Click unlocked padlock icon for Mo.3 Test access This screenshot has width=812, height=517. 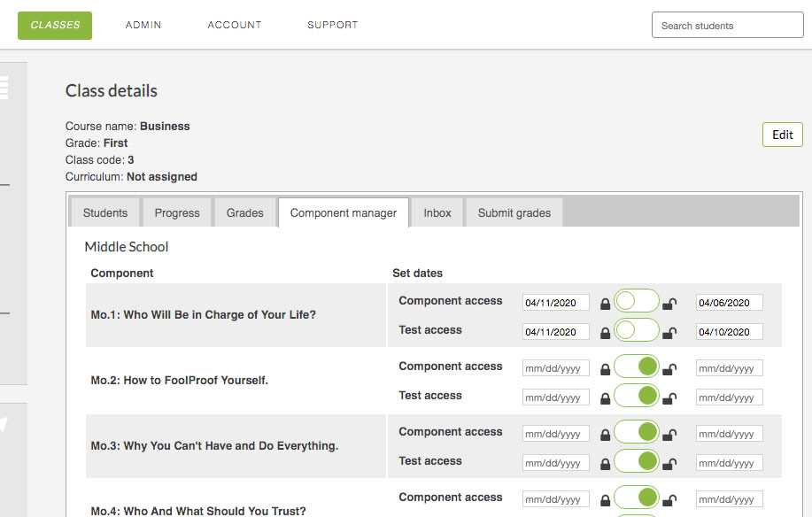point(669,464)
